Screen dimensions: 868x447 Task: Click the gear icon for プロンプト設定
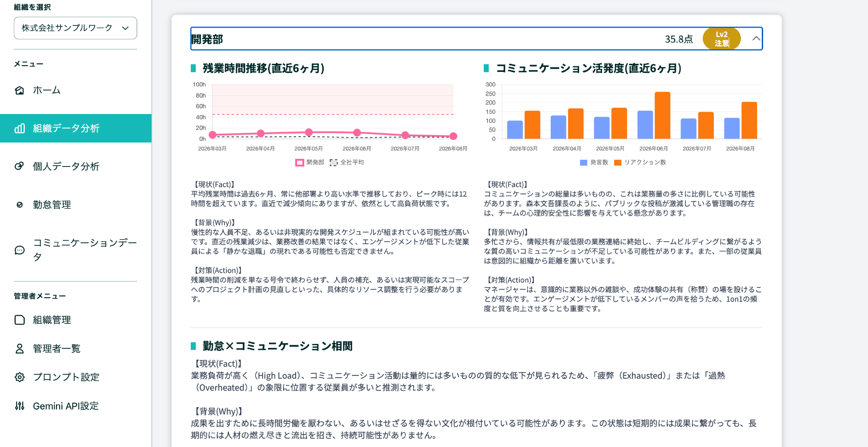pos(19,377)
